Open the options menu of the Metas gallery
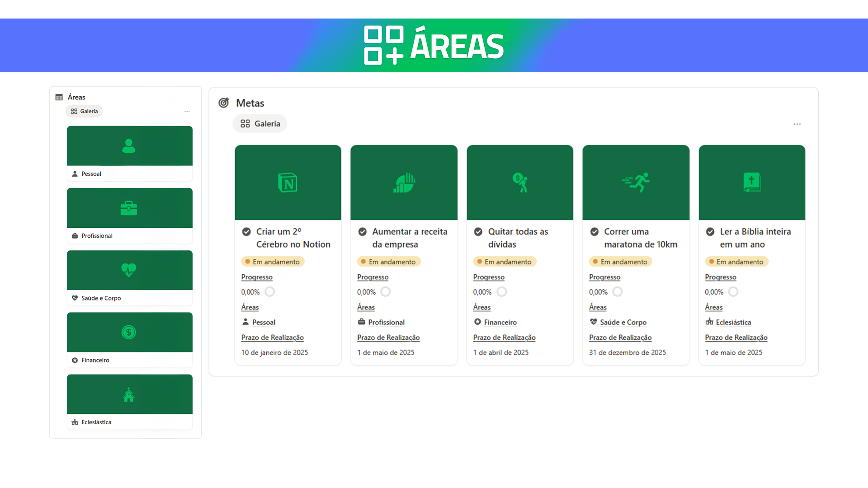This screenshot has height=488, width=868. 797,124
